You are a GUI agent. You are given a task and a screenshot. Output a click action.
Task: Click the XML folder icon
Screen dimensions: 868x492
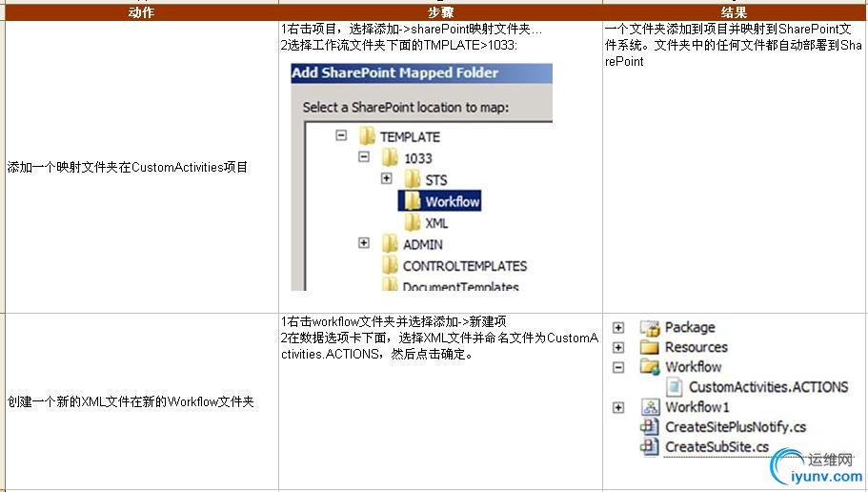[412, 222]
